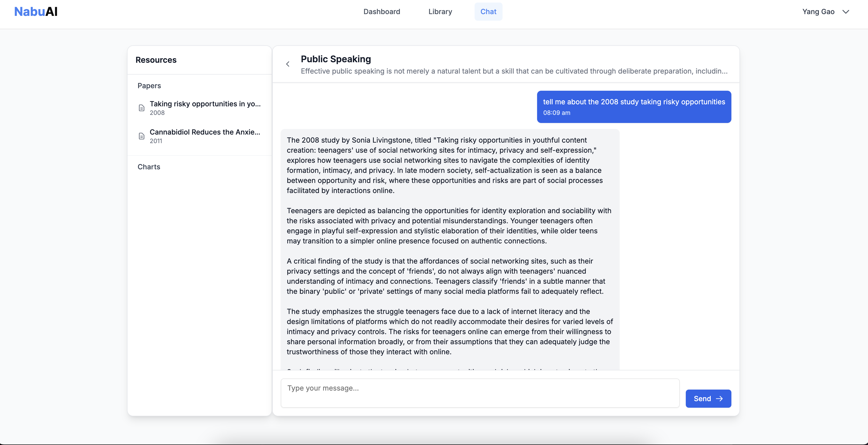Image resolution: width=868 pixels, height=445 pixels.
Task: Click the Type your message input field
Action: (x=480, y=393)
